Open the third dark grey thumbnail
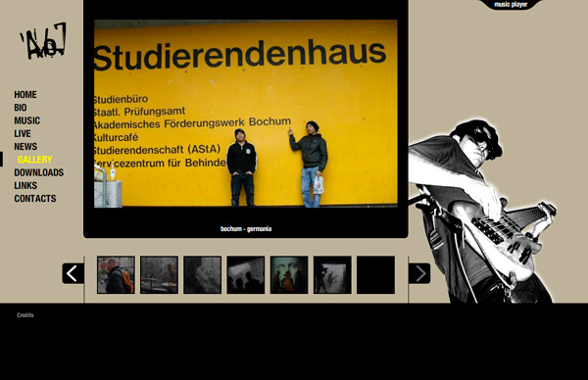The image size is (588, 380). click(x=203, y=274)
